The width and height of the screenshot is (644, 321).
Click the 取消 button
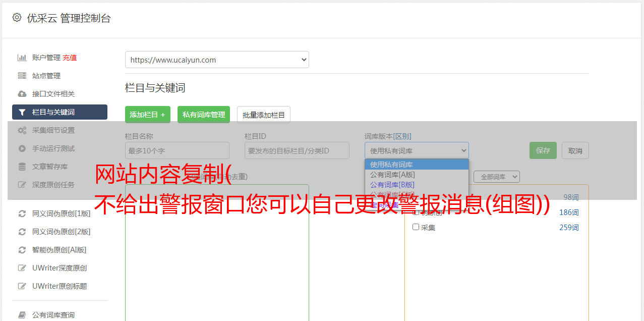pyautogui.click(x=575, y=150)
